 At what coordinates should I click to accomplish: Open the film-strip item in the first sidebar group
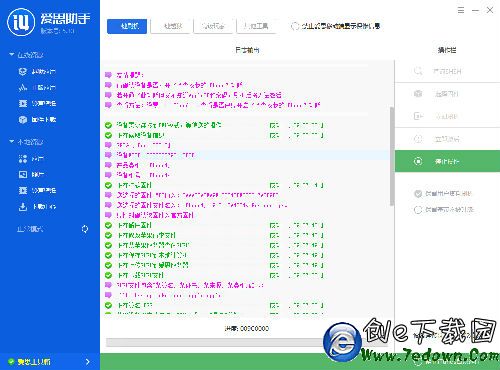coord(37,103)
